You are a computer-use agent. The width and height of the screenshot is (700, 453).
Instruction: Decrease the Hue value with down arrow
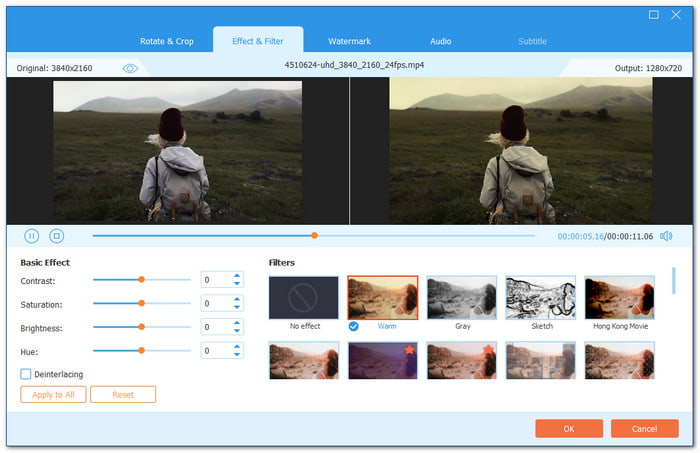pyautogui.click(x=237, y=354)
